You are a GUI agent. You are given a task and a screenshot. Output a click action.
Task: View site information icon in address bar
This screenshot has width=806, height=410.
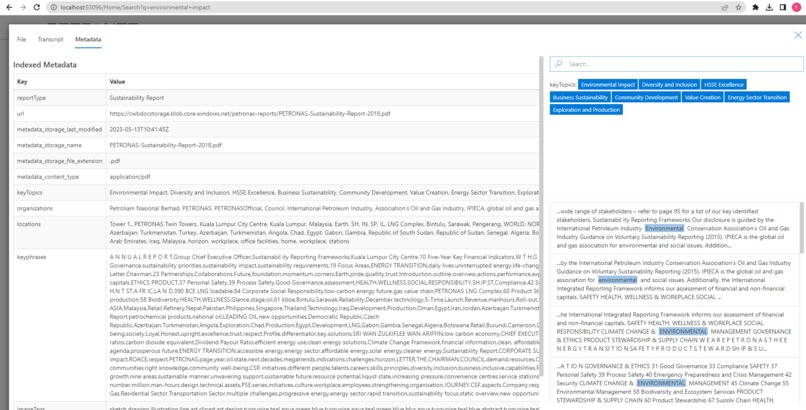pyautogui.click(x=53, y=7)
